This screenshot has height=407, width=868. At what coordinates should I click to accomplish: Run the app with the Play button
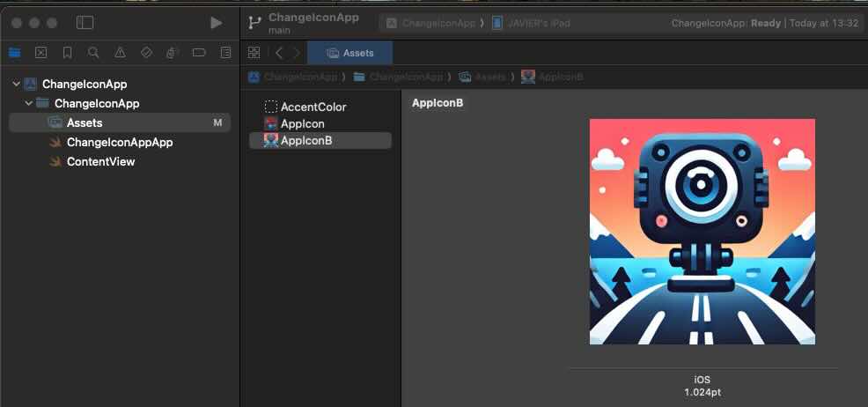coord(216,23)
